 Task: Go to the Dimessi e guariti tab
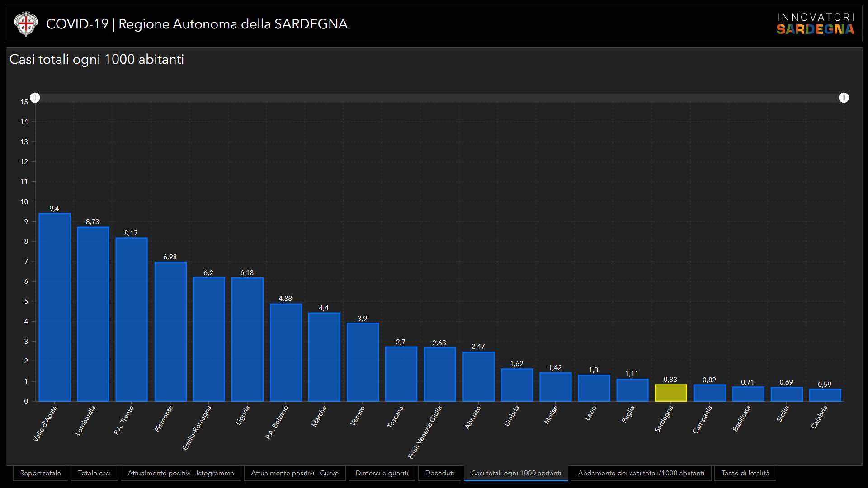coord(382,473)
